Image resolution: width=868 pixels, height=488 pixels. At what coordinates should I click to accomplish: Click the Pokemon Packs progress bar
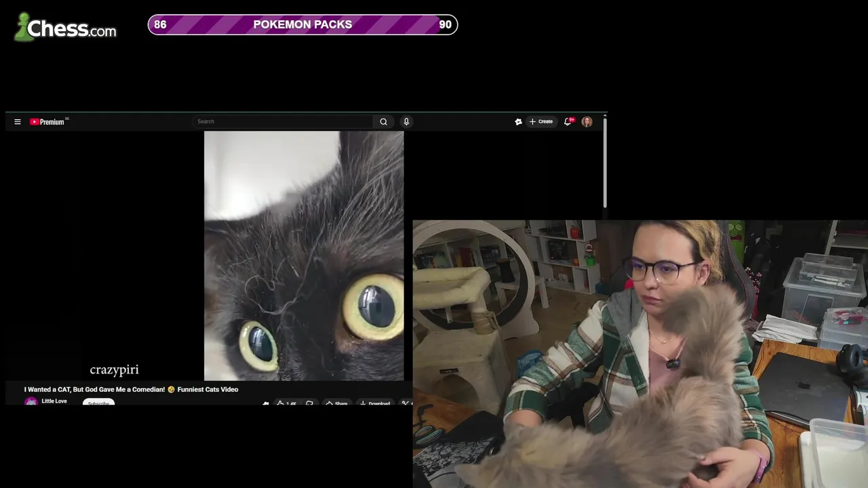point(302,24)
